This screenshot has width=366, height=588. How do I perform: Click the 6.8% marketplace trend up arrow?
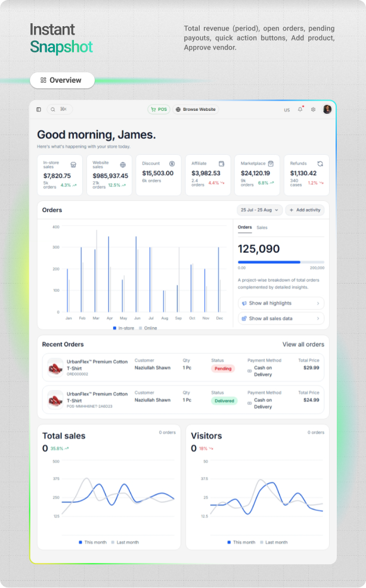click(272, 183)
